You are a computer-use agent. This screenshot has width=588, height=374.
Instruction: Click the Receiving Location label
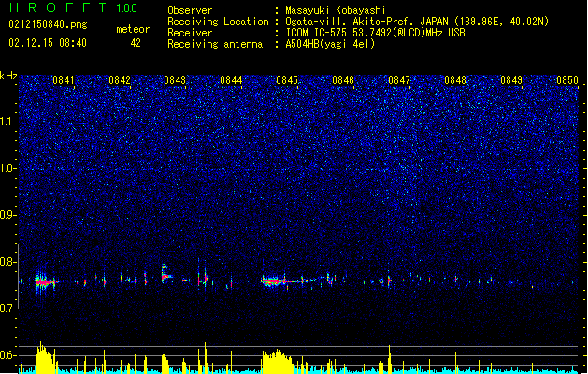pyautogui.click(x=218, y=22)
